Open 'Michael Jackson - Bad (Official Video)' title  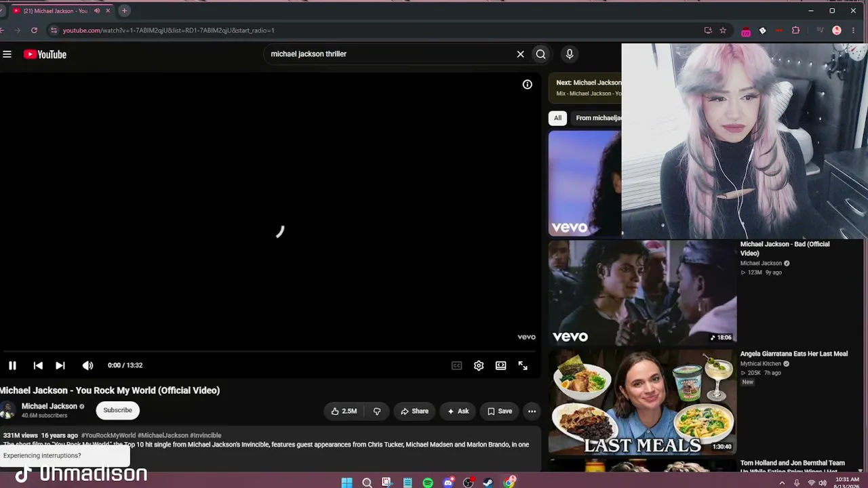pyautogui.click(x=785, y=249)
